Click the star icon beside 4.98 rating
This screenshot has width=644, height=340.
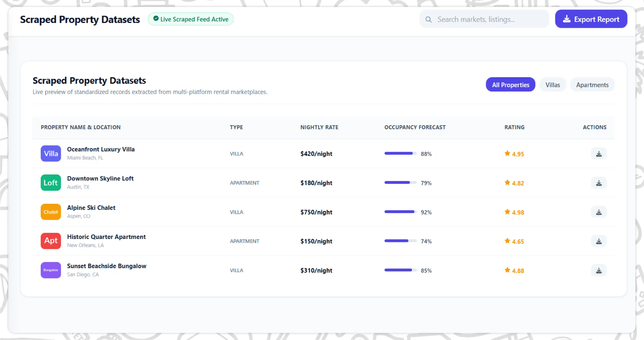(507, 212)
